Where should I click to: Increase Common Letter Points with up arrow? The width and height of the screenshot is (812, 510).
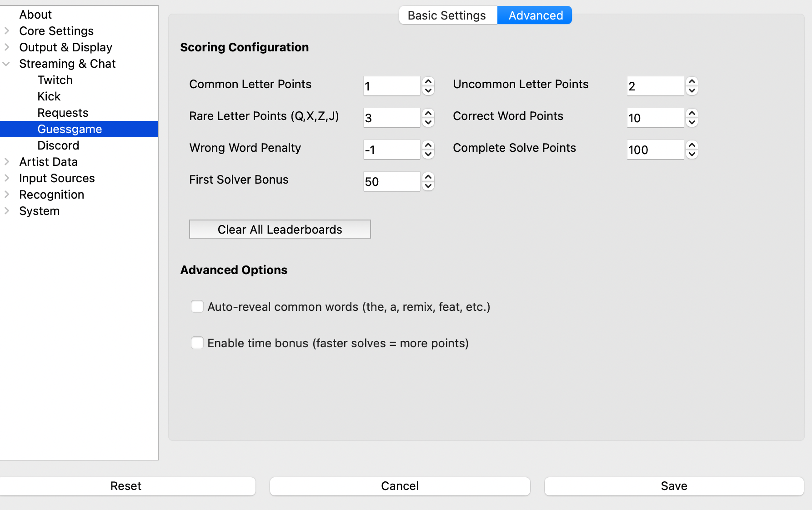point(428,81)
